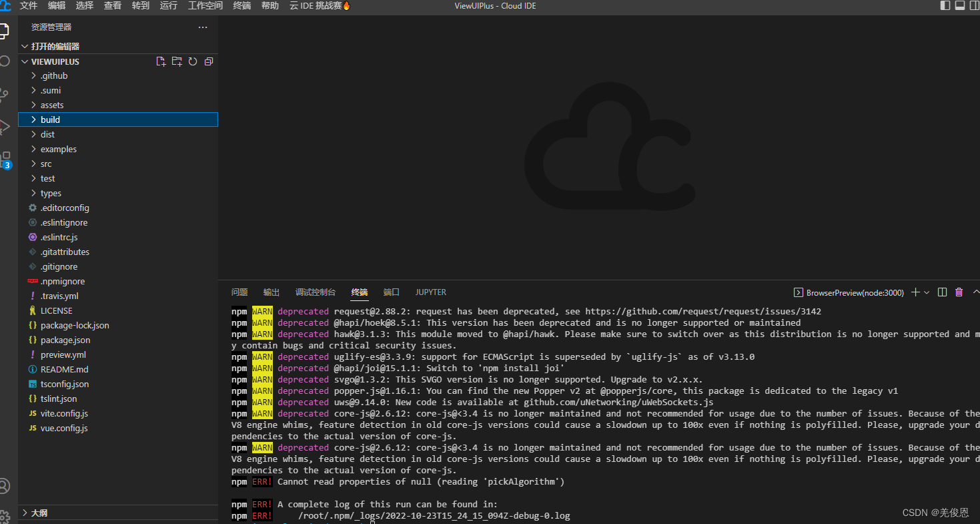
Task: Kill terminal with trash icon
Action: tap(959, 292)
